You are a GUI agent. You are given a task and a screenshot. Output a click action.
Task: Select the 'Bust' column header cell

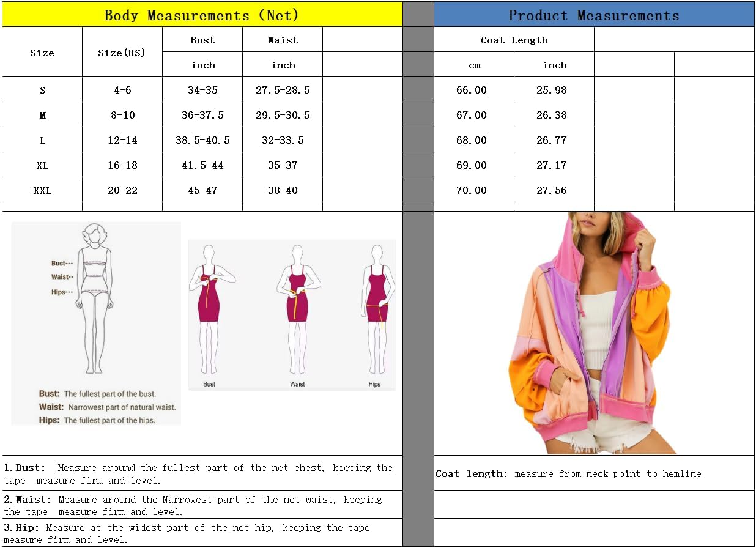202,40
